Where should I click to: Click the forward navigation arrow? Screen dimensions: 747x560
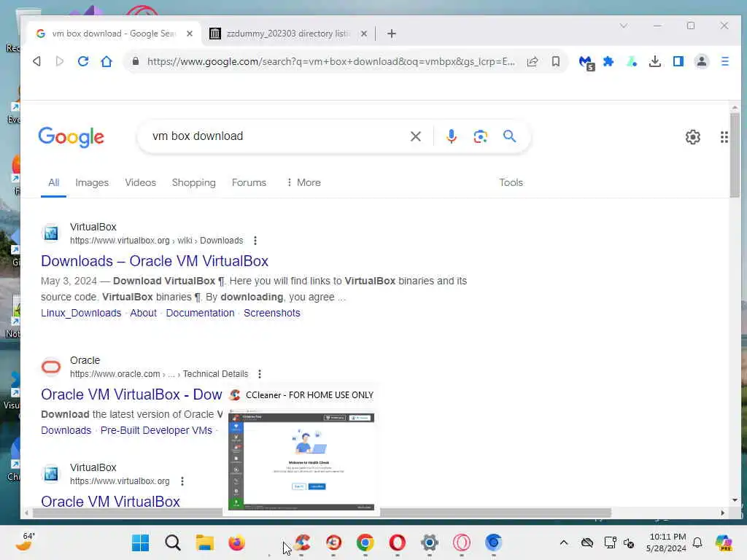click(x=60, y=61)
